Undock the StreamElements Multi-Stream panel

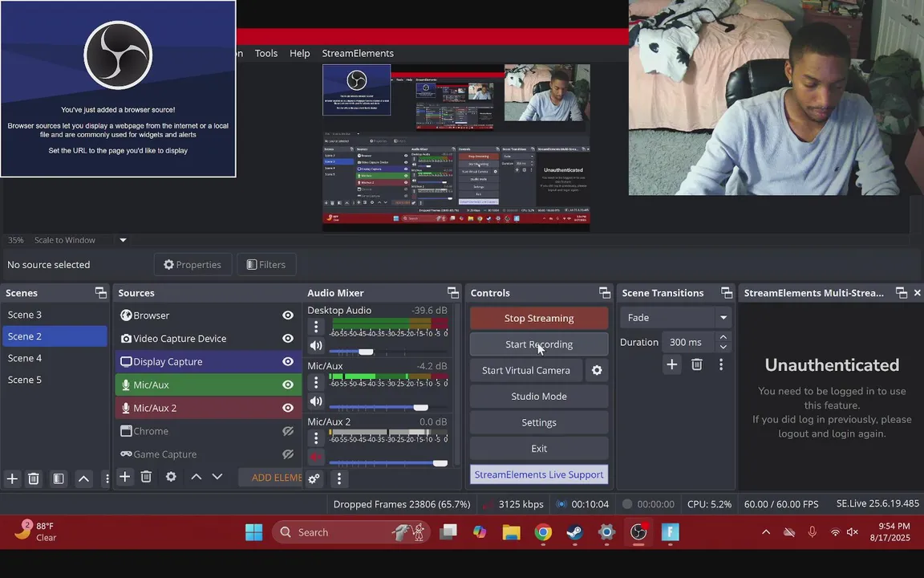(901, 292)
